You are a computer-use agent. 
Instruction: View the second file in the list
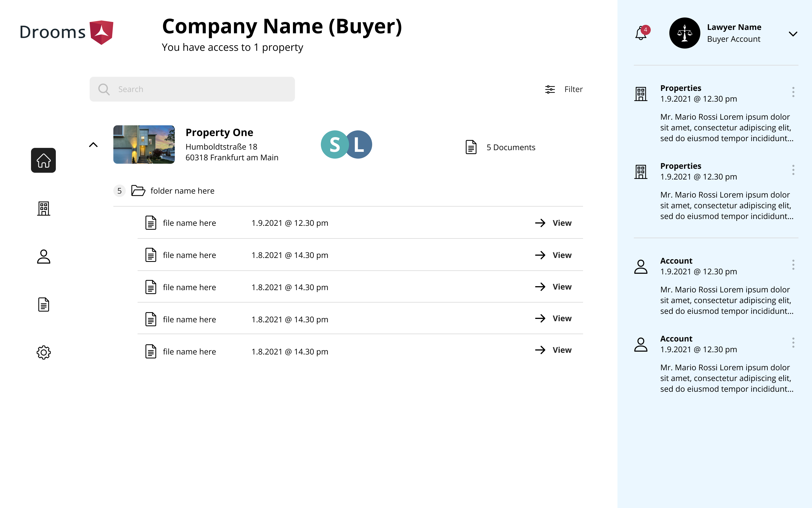tap(553, 255)
